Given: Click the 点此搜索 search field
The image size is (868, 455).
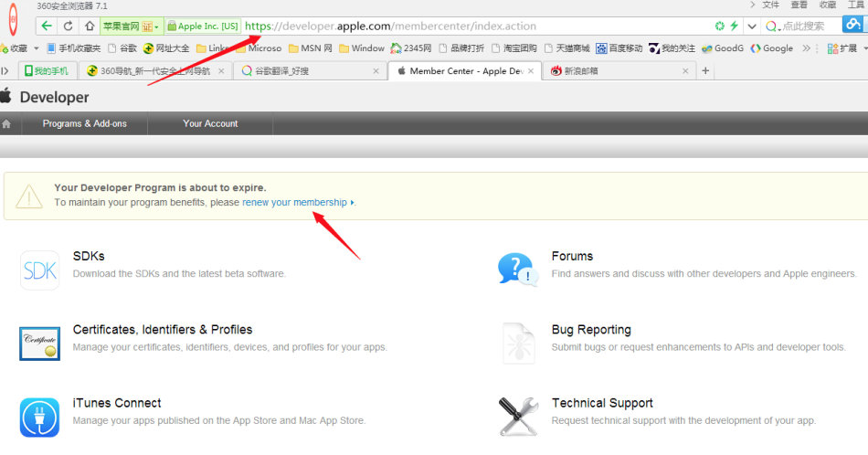Looking at the screenshot, I should click(x=803, y=26).
